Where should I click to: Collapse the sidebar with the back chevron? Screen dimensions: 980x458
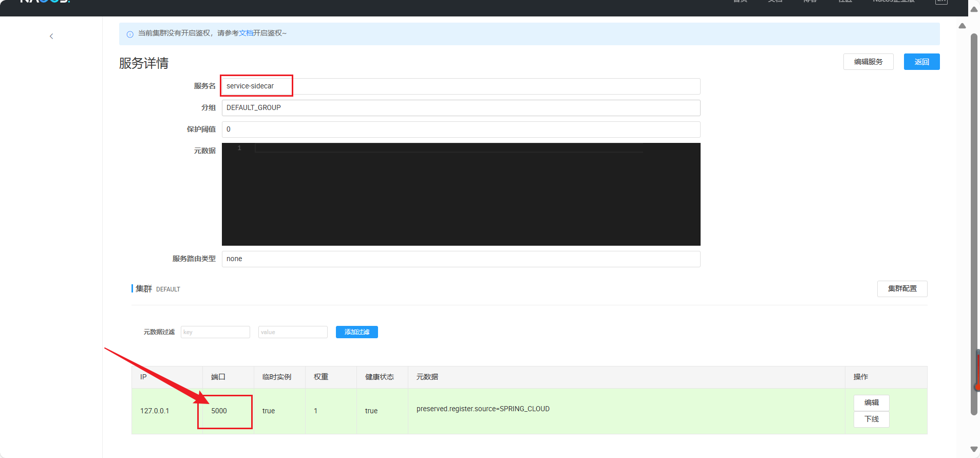tap(51, 36)
